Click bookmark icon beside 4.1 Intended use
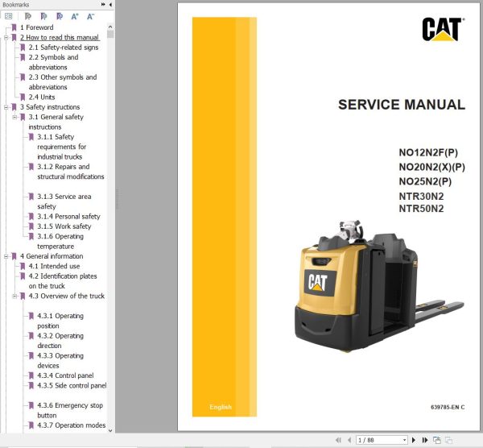Screen dimensions: 483x448 coord(23,266)
